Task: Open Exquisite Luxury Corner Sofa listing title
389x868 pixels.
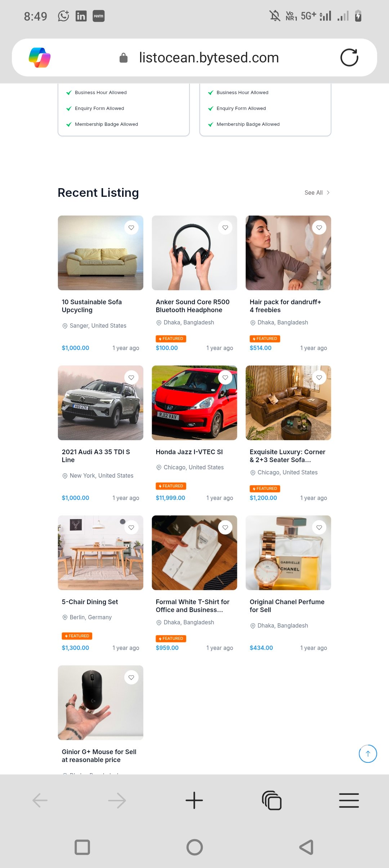Action: pos(287,456)
